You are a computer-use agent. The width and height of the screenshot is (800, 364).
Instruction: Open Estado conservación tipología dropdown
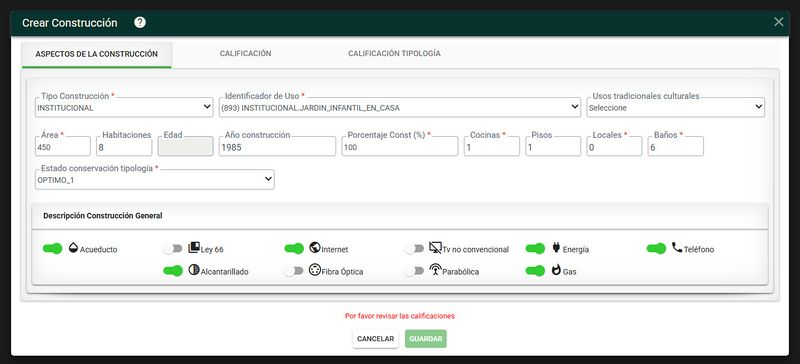(155, 179)
